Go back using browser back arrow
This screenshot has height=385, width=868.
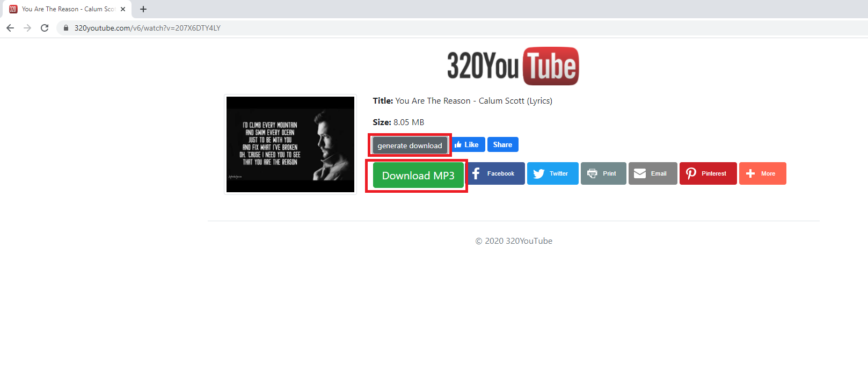click(10, 28)
